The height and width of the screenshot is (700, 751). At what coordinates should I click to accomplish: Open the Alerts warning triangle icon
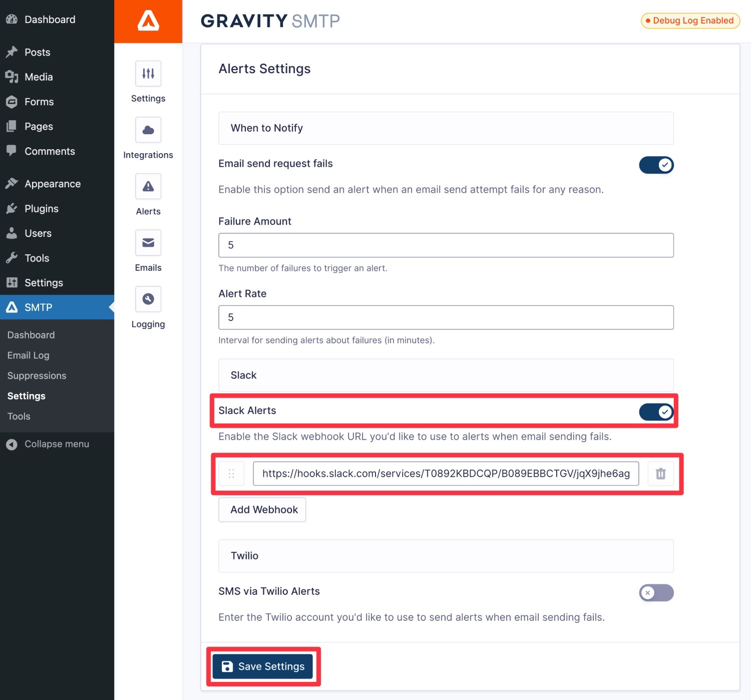[148, 186]
